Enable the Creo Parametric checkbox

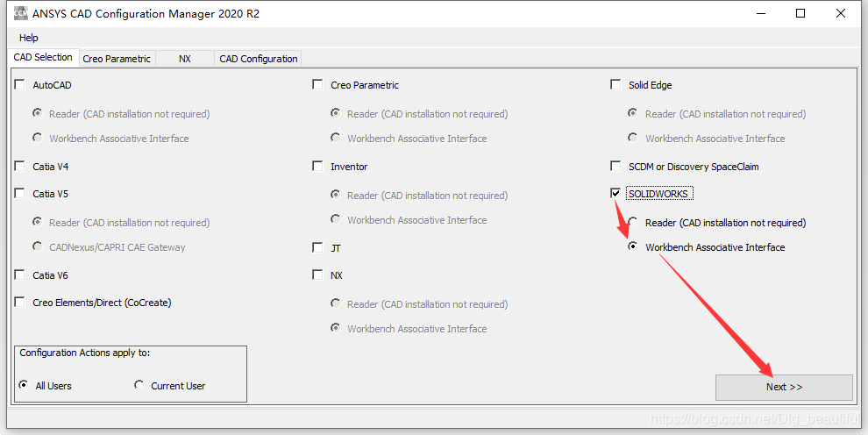click(x=317, y=85)
